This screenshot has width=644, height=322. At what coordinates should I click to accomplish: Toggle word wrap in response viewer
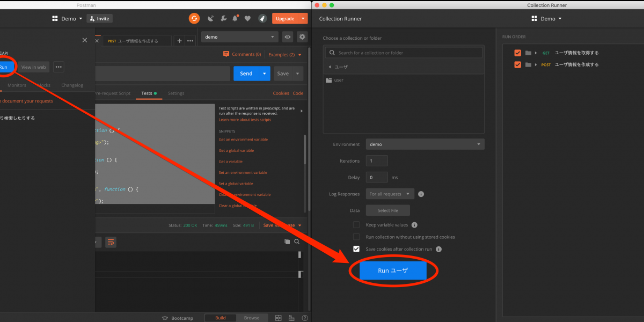[x=111, y=242]
